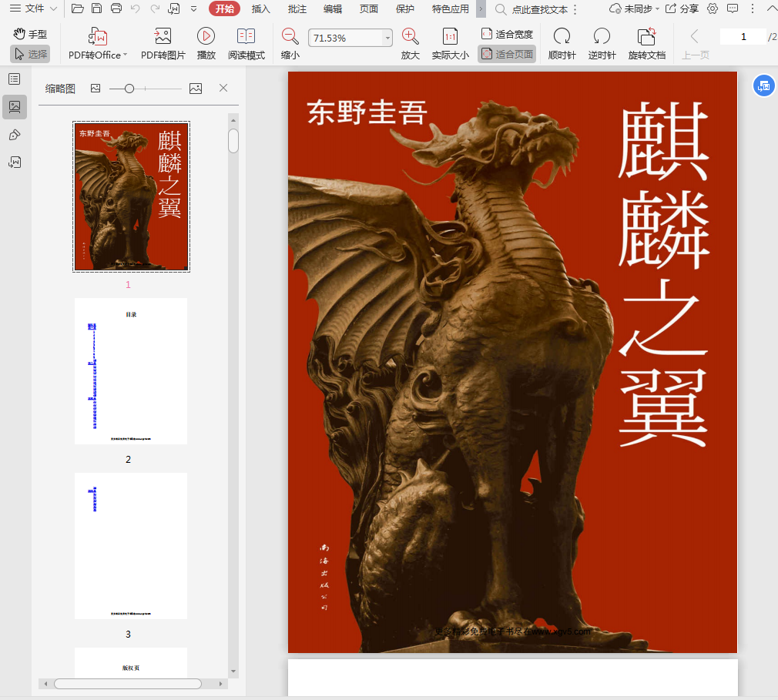The height and width of the screenshot is (700, 778).
Task: Expand the PDF转Office dropdown
Action: (125, 55)
